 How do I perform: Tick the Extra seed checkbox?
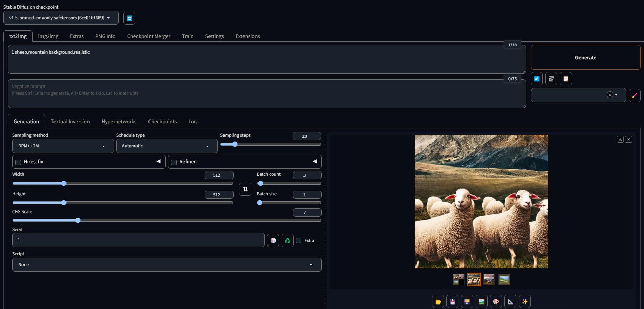pos(299,240)
